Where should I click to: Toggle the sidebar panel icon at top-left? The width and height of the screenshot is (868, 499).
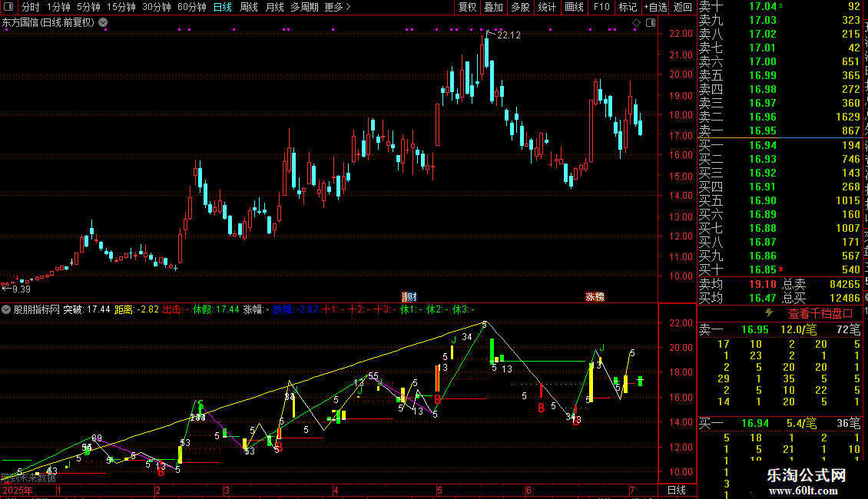[x=8, y=7]
